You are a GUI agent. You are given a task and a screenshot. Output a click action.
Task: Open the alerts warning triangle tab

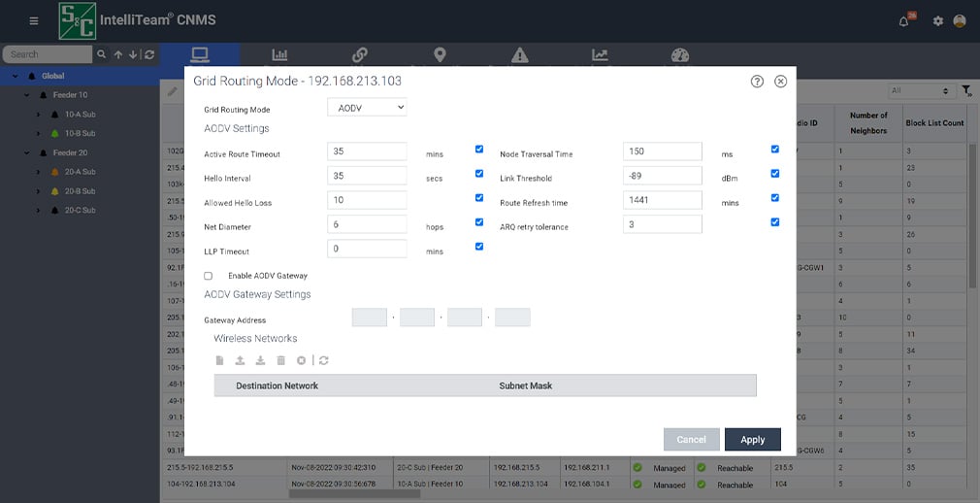[x=520, y=55]
